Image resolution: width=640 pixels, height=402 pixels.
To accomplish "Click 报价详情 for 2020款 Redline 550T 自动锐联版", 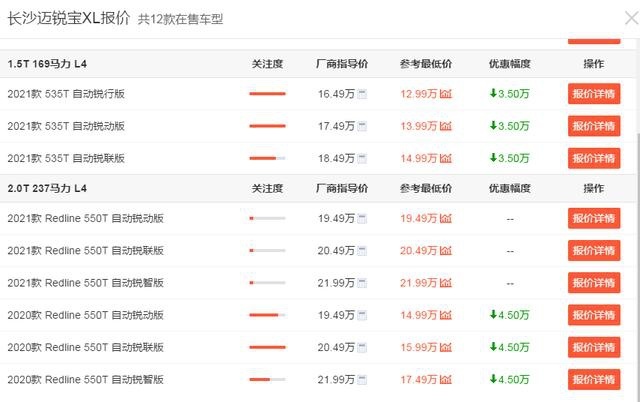I will (x=594, y=347).
